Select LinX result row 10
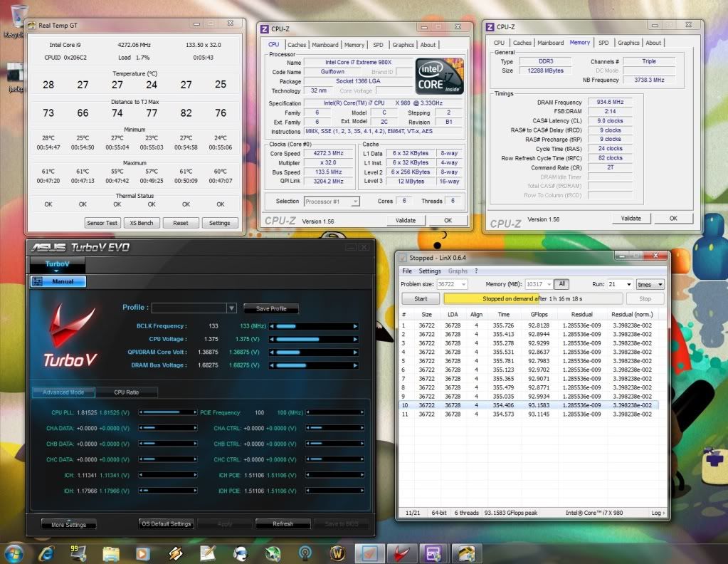 click(x=529, y=405)
